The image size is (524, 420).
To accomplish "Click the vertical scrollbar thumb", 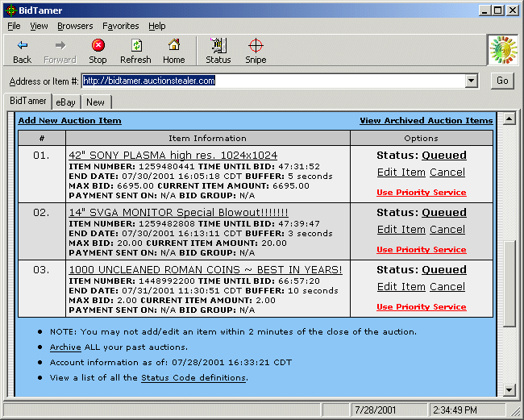I will pyautogui.click(x=509, y=283).
